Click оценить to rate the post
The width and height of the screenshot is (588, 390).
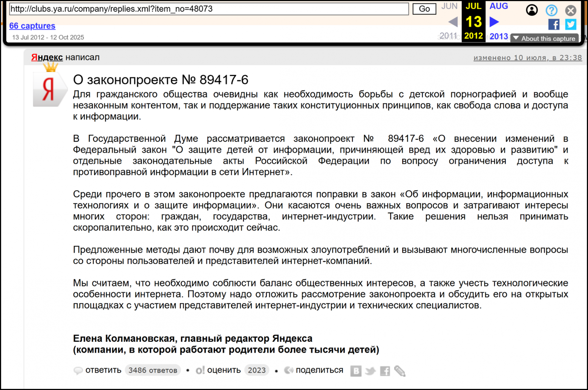tap(224, 370)
